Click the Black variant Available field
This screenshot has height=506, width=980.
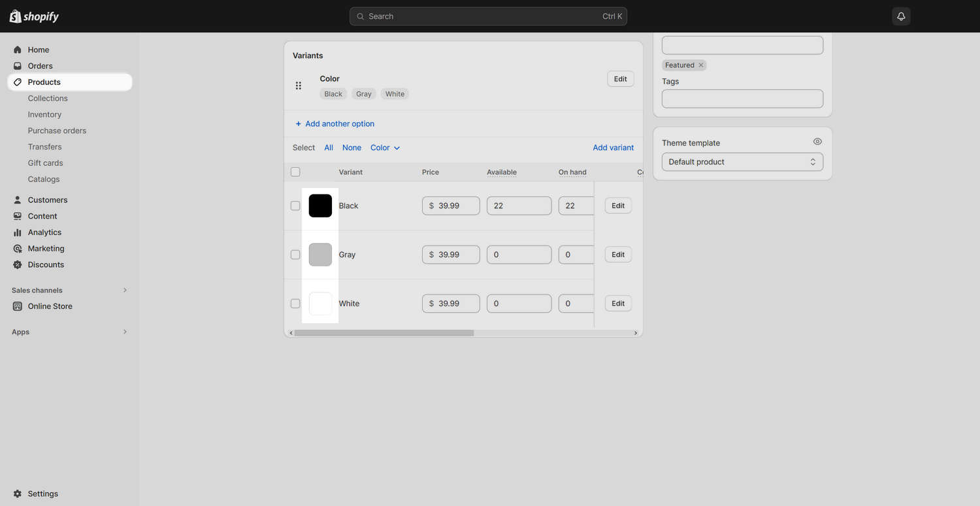pyautogui.click(x=519, y=206)
